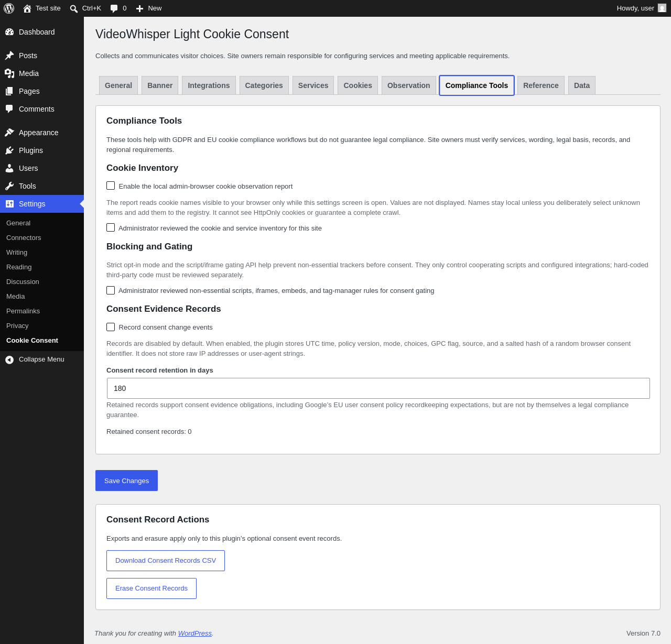Open the Integrations tab
The width and height of the screenshot is (671, 644).
click(x=209, y=85)
